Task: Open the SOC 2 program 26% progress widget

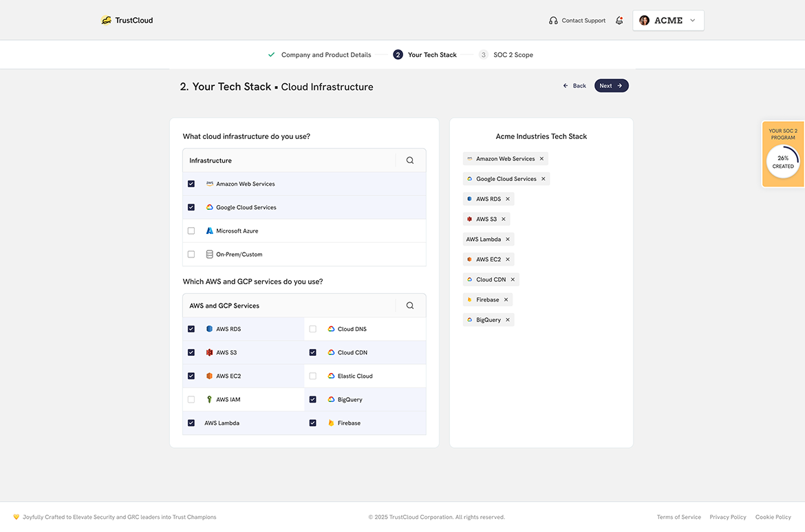Action: point(783,154)
